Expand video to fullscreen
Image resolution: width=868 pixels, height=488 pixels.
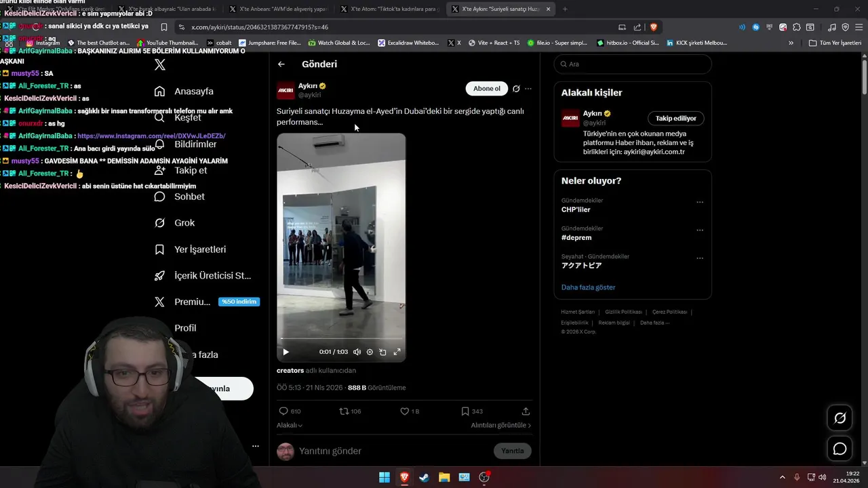(397, 352)
